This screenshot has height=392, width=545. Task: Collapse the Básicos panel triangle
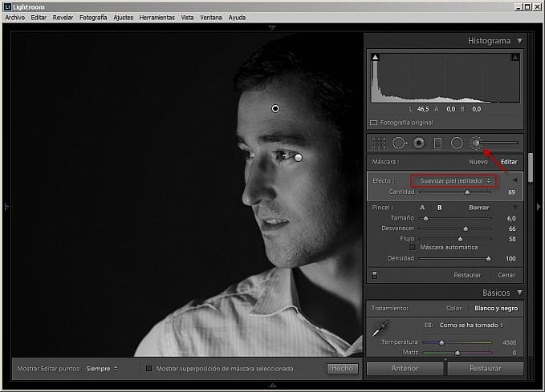point(519,293)
